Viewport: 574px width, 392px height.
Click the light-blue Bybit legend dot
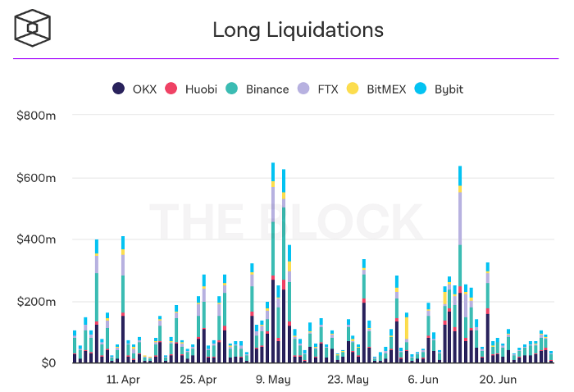(421, 89)
